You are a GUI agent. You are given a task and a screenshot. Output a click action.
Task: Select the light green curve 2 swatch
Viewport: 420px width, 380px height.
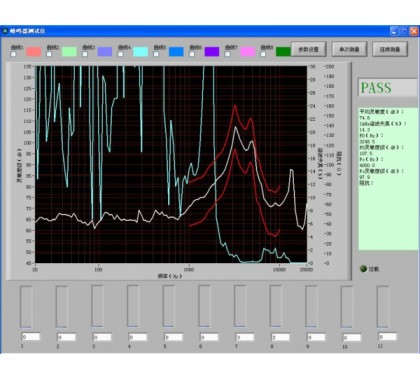tap(69, 52)
